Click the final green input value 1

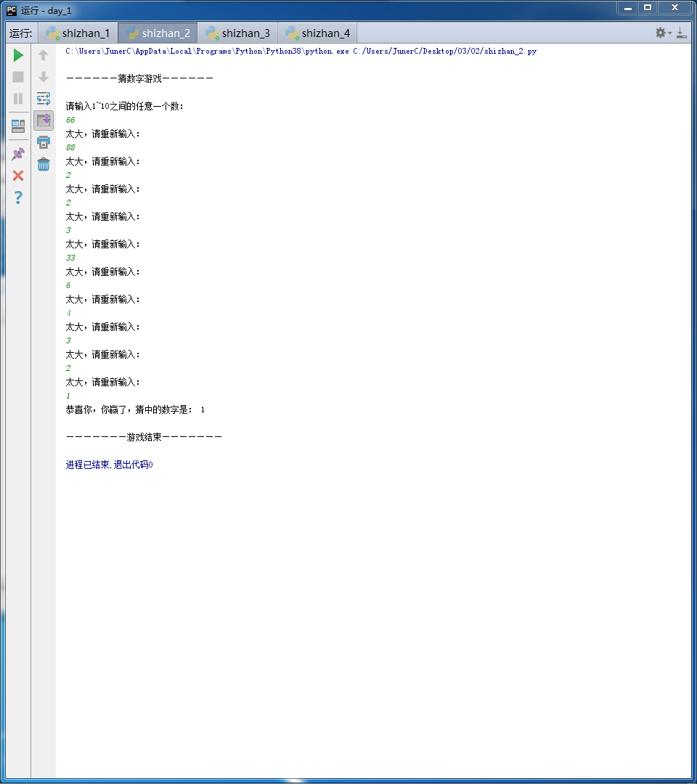tap(68, 396)
